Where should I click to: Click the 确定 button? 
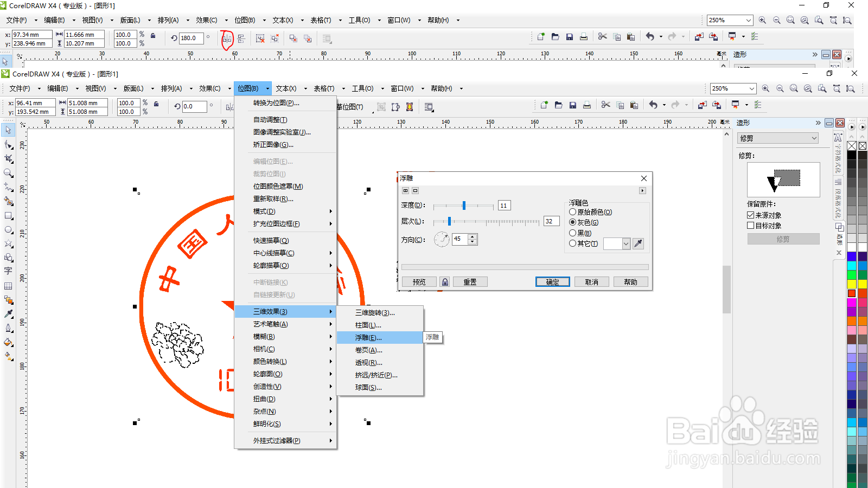552,282
